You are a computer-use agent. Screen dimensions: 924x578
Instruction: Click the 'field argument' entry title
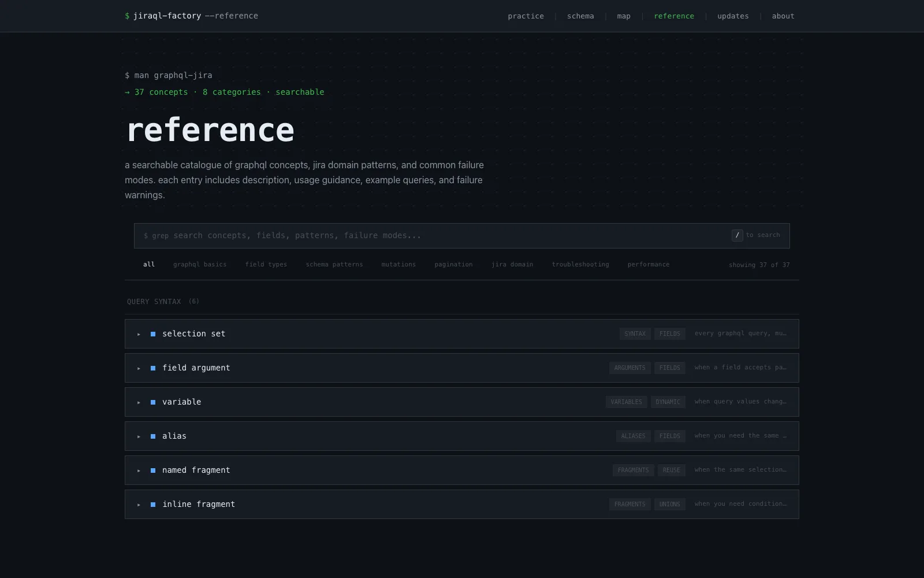tap(196, 368)
